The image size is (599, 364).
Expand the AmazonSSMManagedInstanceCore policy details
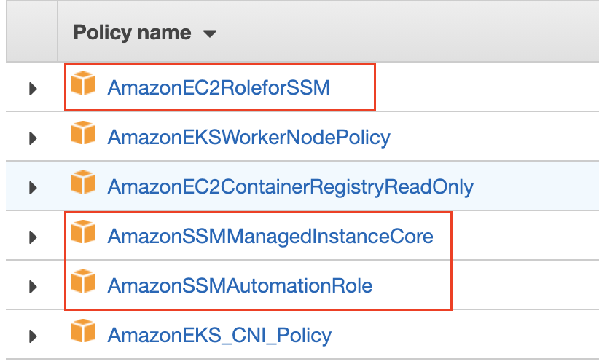pyautogui.click(x=32, y=237)
